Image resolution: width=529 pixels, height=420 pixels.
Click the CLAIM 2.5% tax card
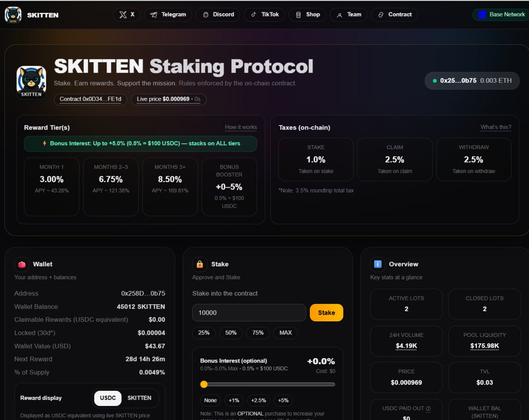click(395, 160)
